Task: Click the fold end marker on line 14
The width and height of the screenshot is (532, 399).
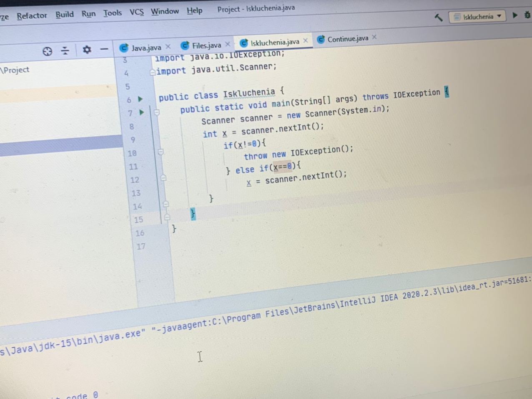Action: click(166, 204)
